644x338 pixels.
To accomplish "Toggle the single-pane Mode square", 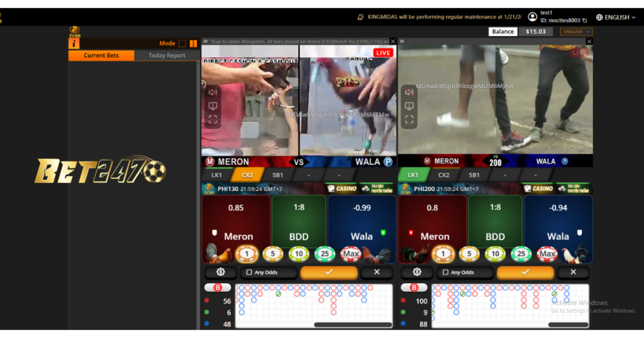I will coord(182,44).
